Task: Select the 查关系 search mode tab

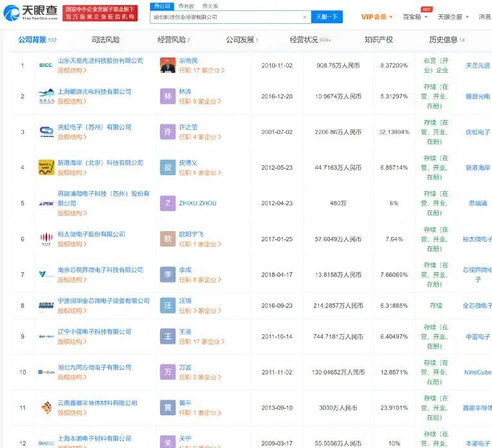Action: (210, 6)
